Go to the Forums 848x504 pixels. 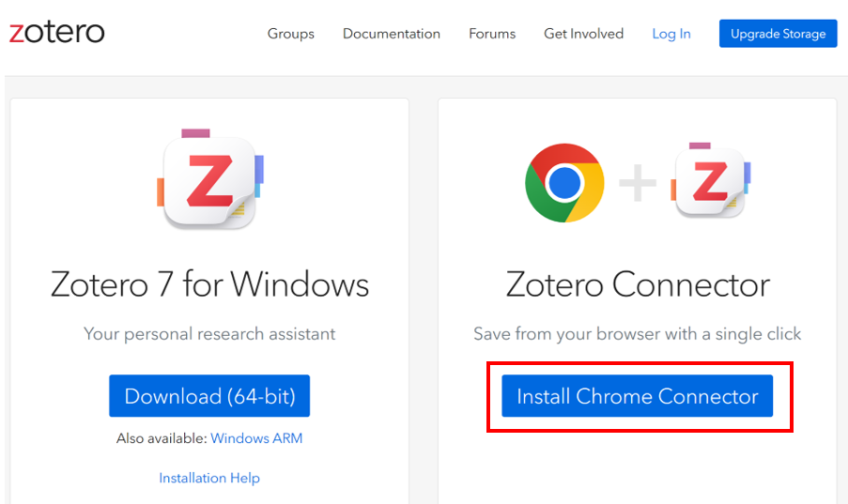pyautogui.click(x=491, y=34)
